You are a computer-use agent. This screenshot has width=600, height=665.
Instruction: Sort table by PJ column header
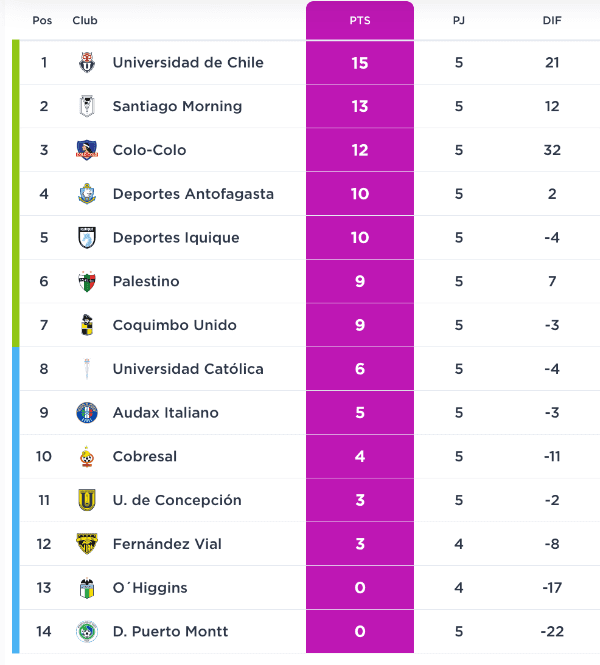pos(459,20)
